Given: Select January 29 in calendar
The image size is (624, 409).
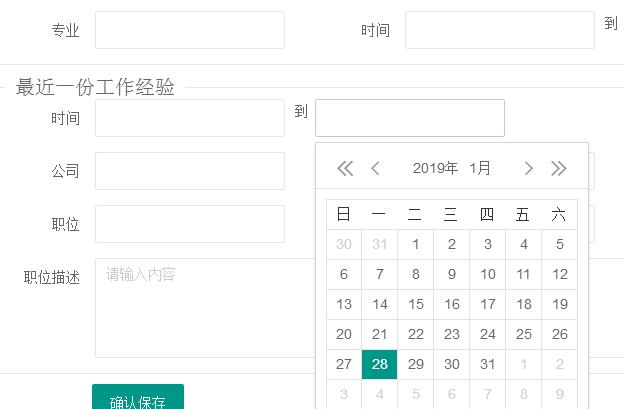Looking at the screenshot, I should (415, 364).
